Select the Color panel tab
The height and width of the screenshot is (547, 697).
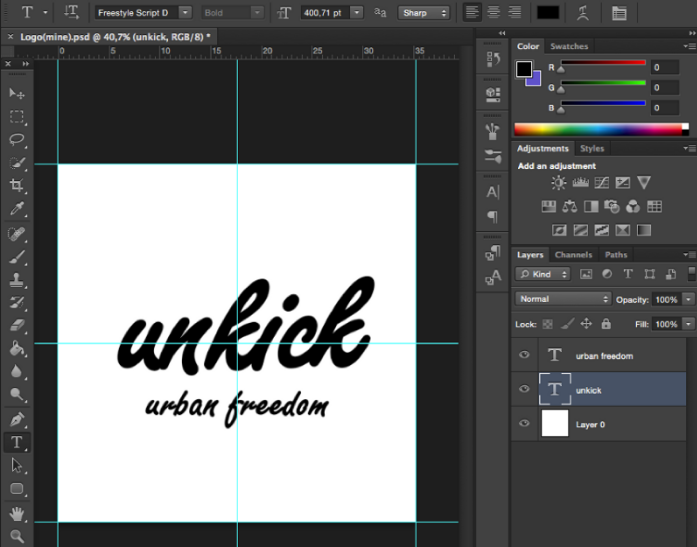(x=528, y=46)
